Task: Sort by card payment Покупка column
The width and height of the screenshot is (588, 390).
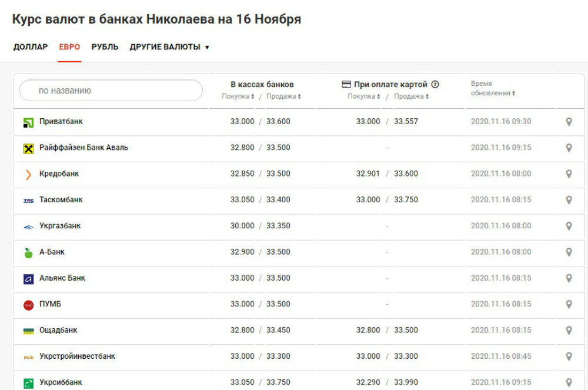Action: pos(364,96)
